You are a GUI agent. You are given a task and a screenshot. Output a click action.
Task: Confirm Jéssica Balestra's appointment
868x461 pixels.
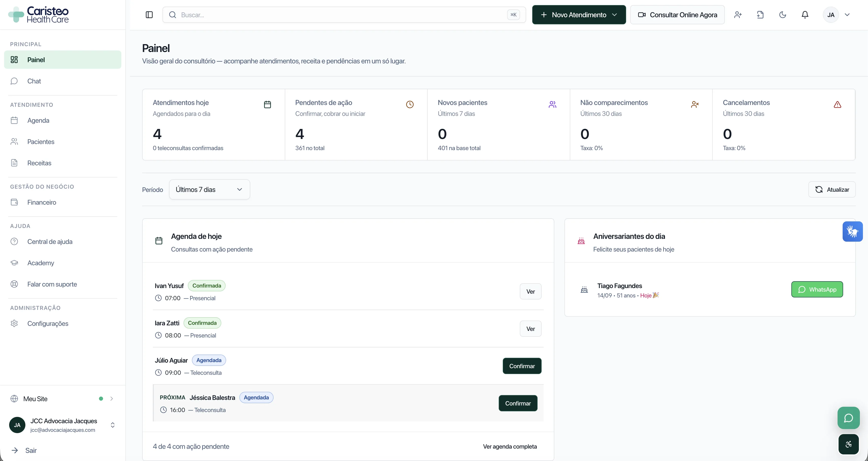(x=518, y=403)
